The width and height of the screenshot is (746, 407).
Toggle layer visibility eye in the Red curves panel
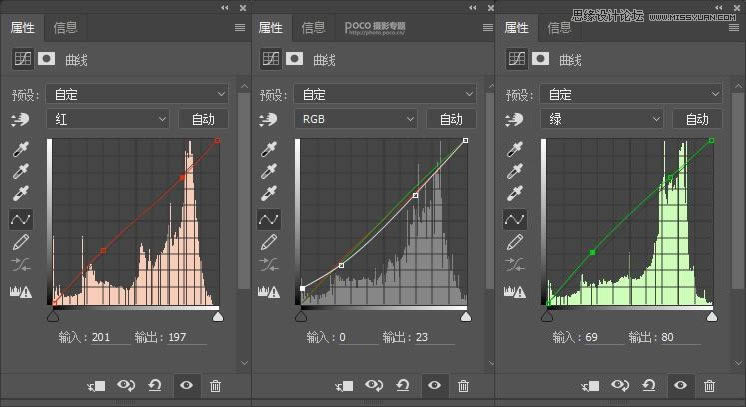[186, 385]
